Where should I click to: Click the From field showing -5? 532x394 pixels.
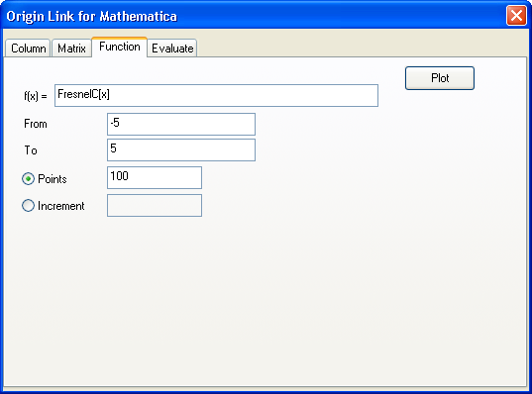pyautogui.click(x=181, y=124)
